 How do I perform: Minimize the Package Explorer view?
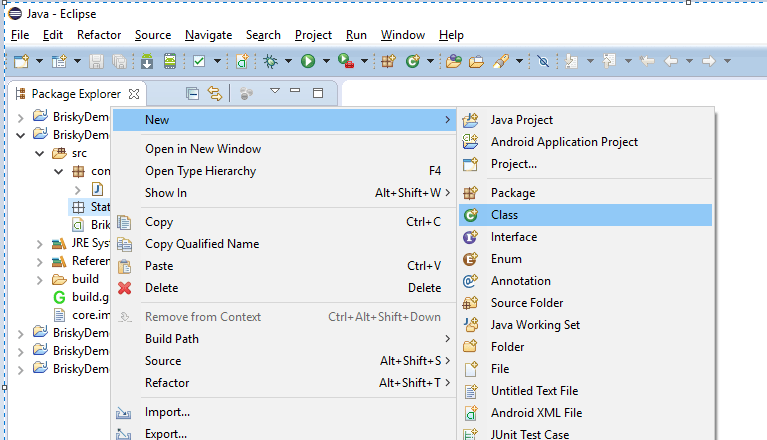295,90
